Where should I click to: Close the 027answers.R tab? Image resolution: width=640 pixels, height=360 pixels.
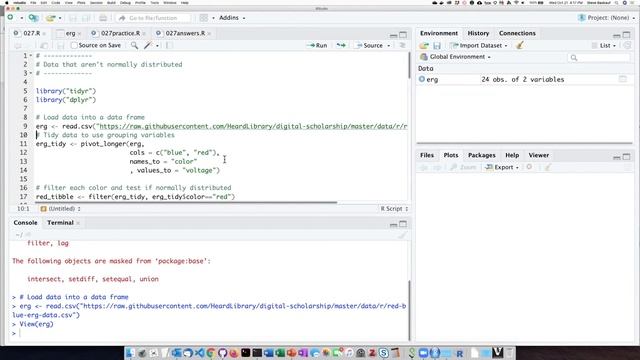click(x=209, y=33)
